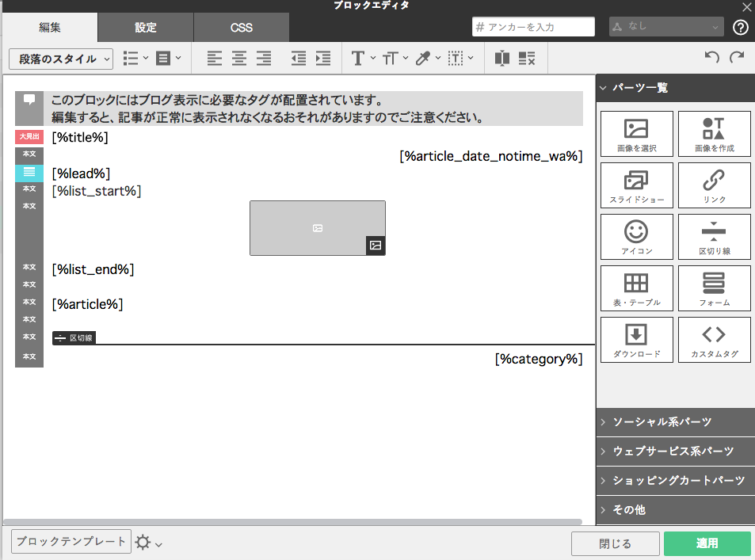The height and width of the screenshot is (560, 755).
Task: Open the 段落のスタイル dropdown
Action: (61, 59)
